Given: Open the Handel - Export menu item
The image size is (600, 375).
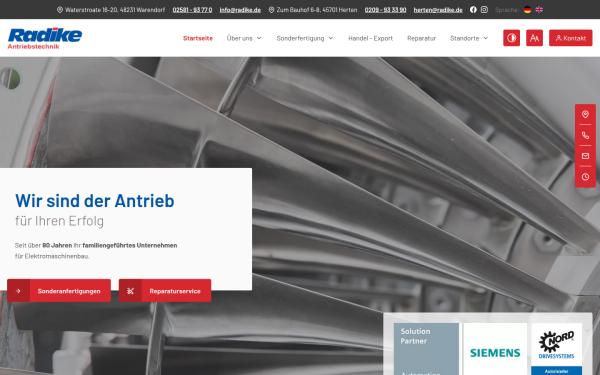Looking at the screenshot, I should pyautogui.click(x=370, y=38).
